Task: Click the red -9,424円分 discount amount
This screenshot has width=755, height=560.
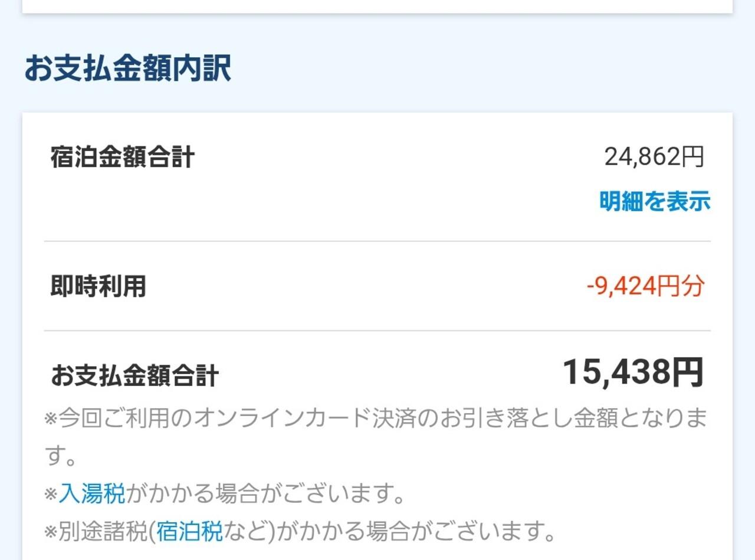Action: tap(645, 287)
